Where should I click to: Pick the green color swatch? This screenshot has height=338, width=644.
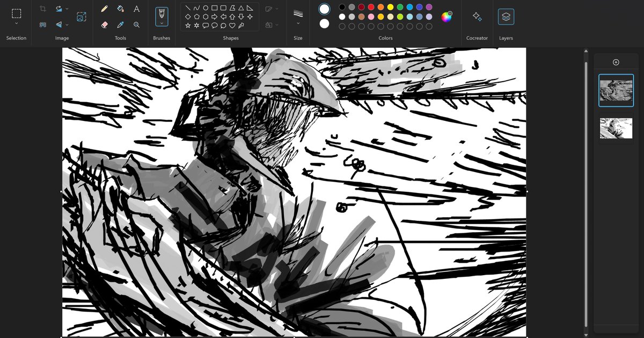[x=400, y=7]
